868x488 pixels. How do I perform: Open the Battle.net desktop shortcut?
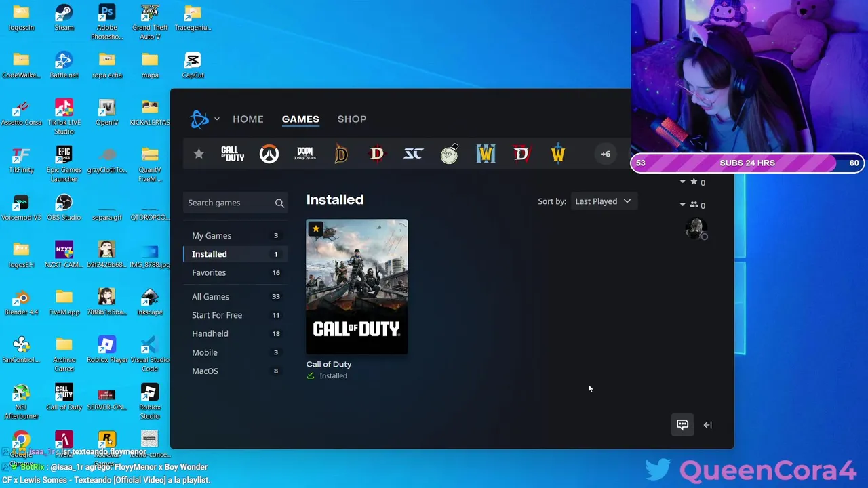pos(64,65)
